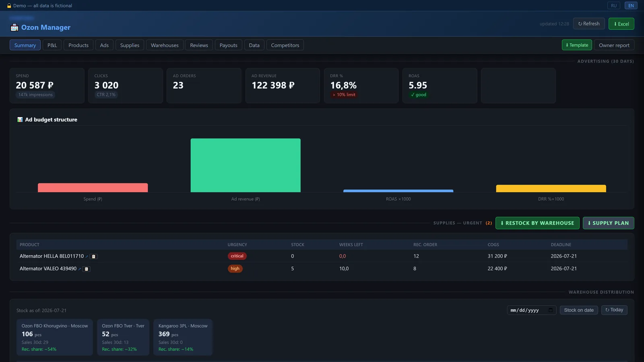Select the Competitors tab
Viewport: 644px width, 362px height.
[x=285, y=45]
